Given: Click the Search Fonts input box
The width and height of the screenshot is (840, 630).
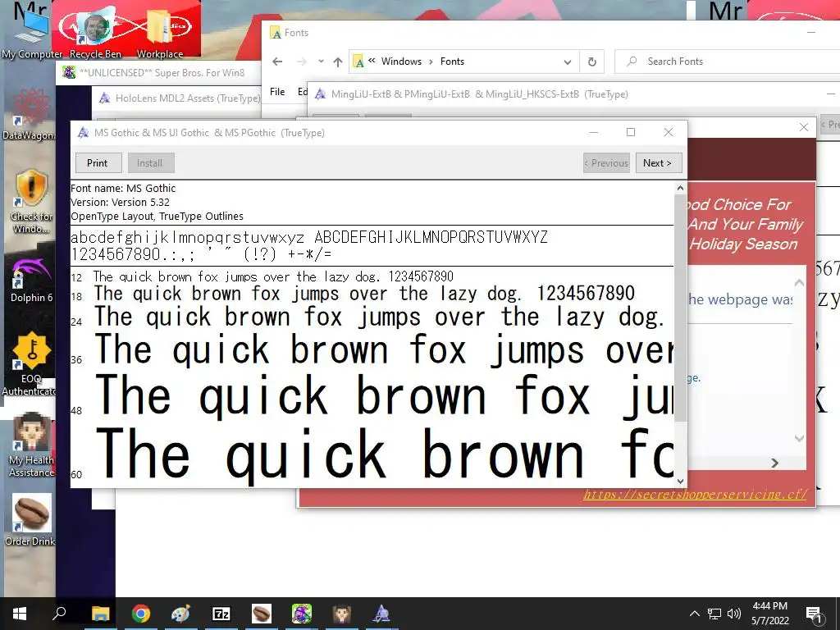Looking at the screenshot, I should coord(727,62).
